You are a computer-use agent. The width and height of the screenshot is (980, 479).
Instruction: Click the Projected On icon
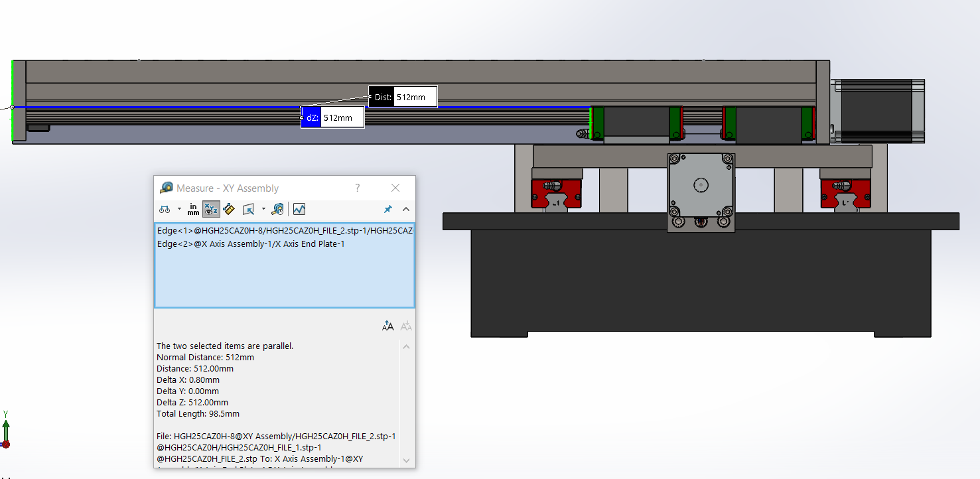[249, 209]
